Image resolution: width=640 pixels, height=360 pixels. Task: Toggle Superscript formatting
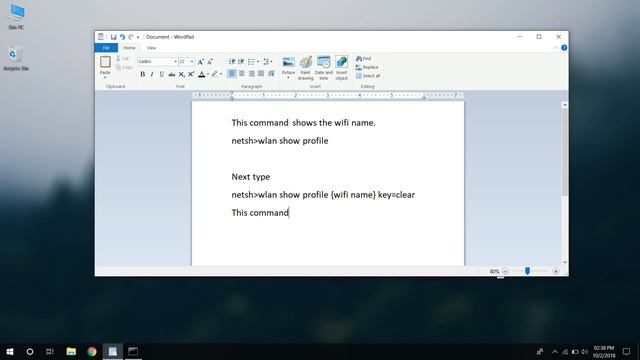pos(191,74)
